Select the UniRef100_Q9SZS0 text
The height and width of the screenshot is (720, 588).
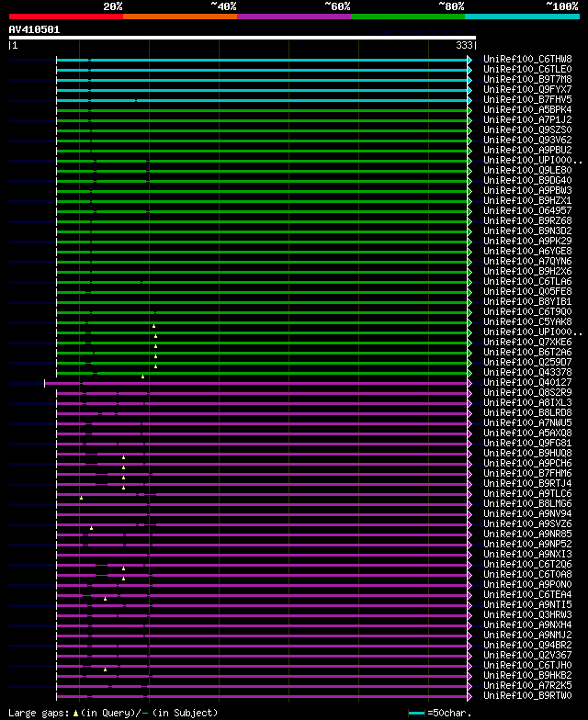click(527, 130)
